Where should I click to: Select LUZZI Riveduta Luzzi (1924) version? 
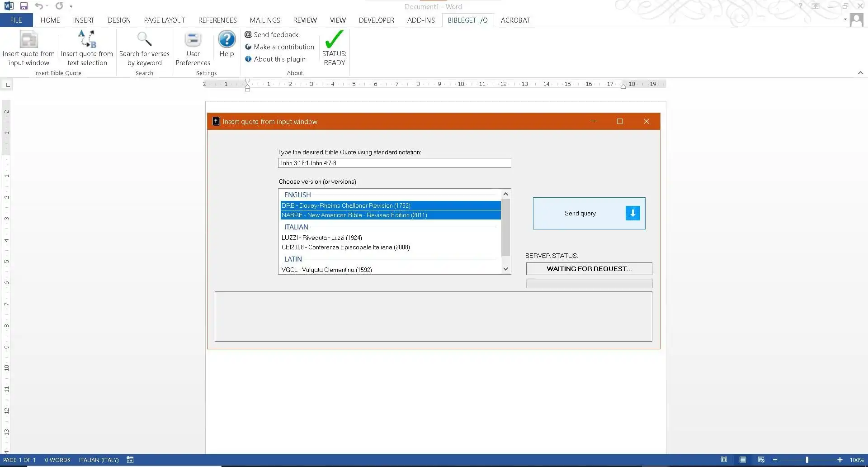click(x=391, y=238)
